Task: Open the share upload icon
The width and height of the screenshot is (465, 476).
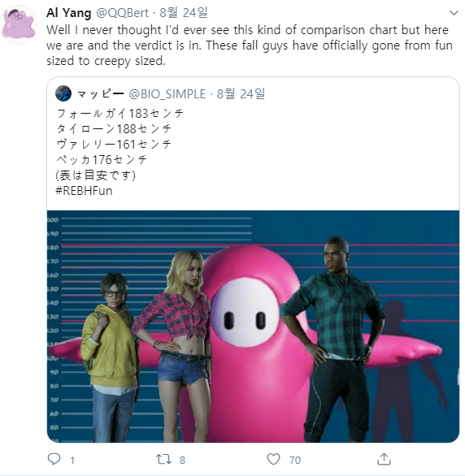Action: tap(384, 459)
